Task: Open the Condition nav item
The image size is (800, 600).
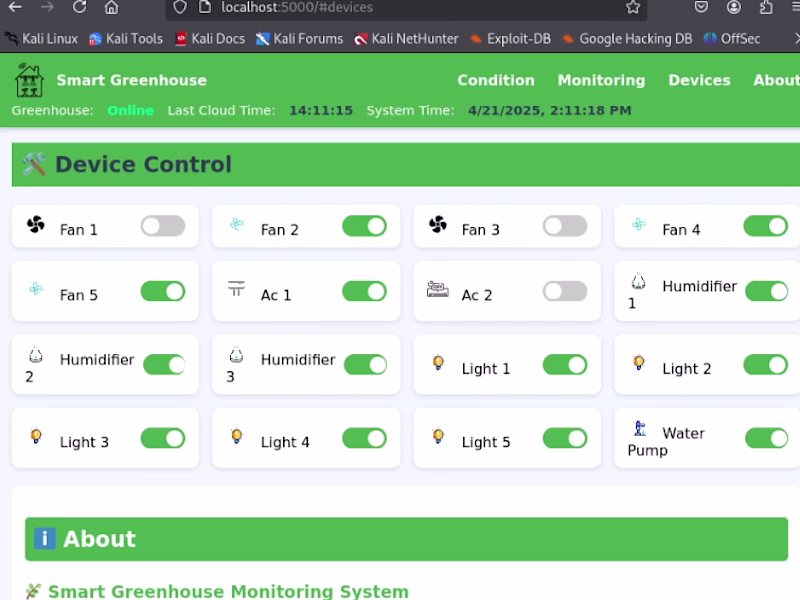Action: click(x=496, y=80)
